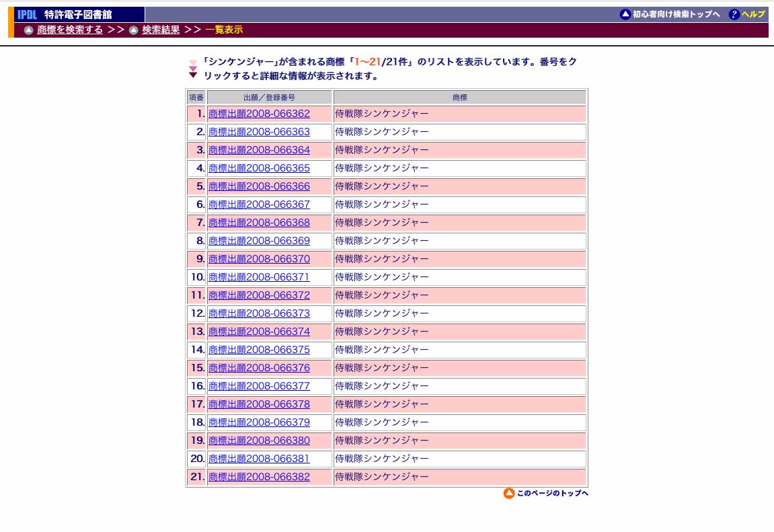Screen dimensions: 774x532
Task: Open application 商標出願2008-066376
Action: click(259, 368)
